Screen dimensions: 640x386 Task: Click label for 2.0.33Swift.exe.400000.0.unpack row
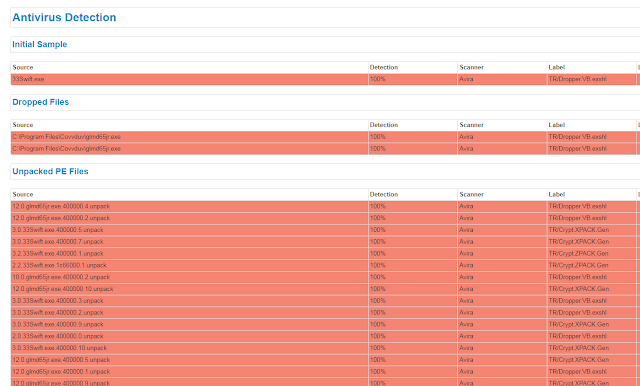coord(591,337)
